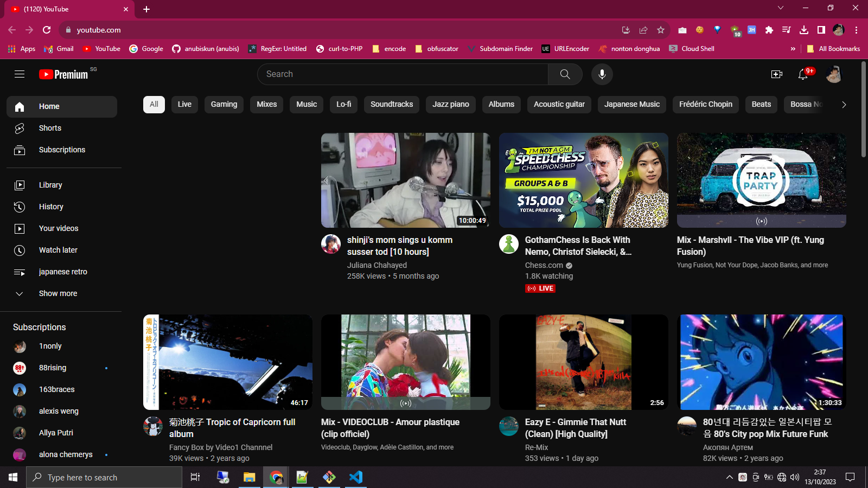
Task: Open the Trap Party mix thumbnail
Action: click(762, 181)
